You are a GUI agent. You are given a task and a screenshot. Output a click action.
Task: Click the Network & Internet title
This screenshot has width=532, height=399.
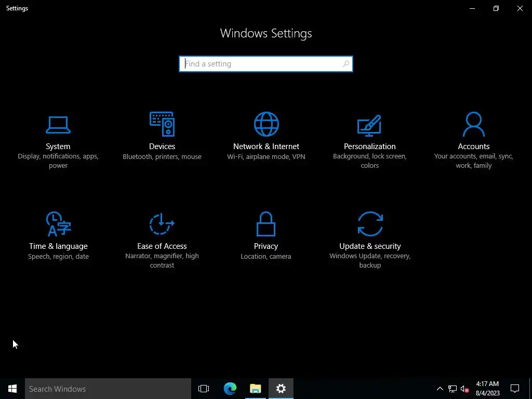(267, 146)
